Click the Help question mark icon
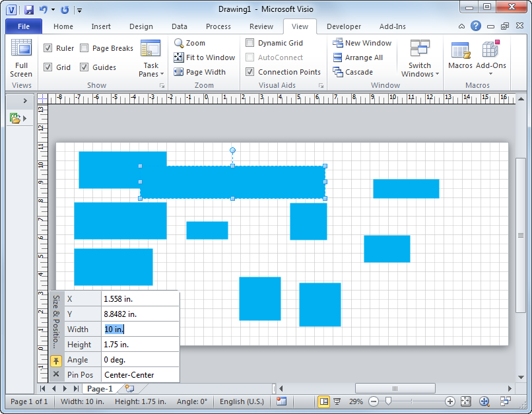 pos(476,26)
